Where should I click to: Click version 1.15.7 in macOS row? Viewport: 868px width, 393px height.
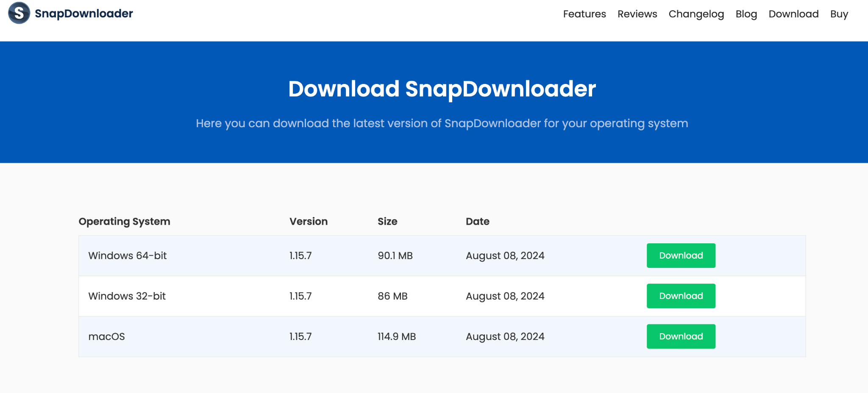click(x=300, y=337)
